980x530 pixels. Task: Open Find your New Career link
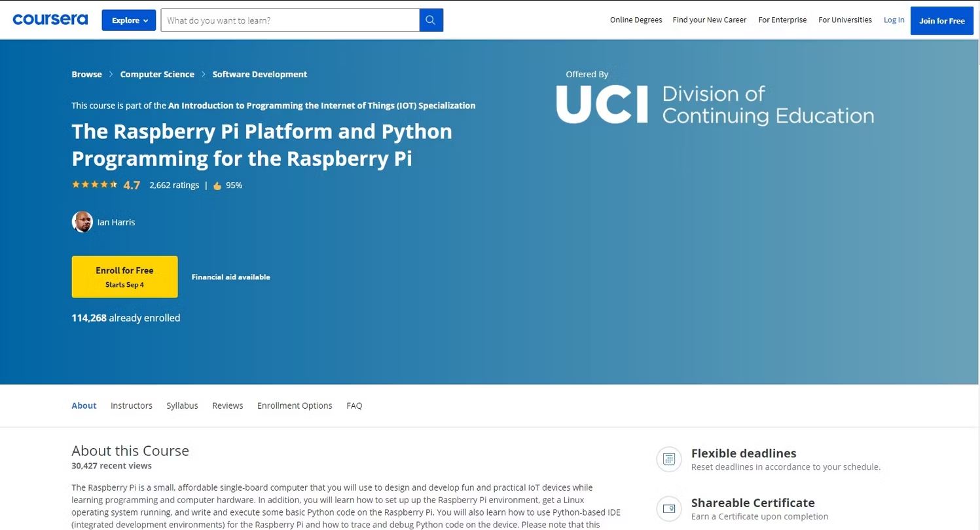710,20
